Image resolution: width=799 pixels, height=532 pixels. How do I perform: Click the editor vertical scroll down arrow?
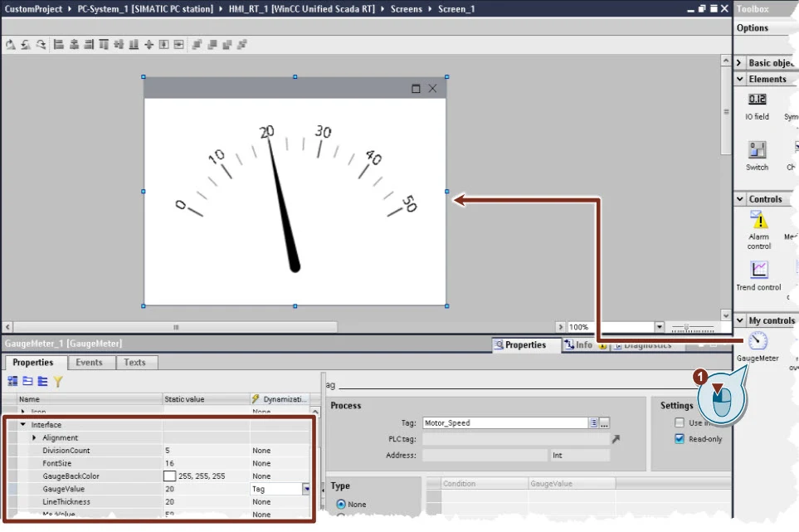click(x=726, y=315)
